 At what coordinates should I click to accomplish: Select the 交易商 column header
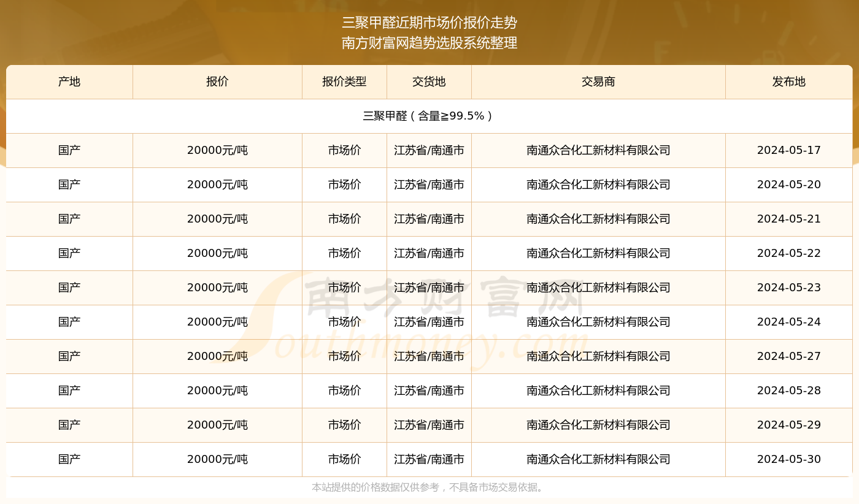598,82
